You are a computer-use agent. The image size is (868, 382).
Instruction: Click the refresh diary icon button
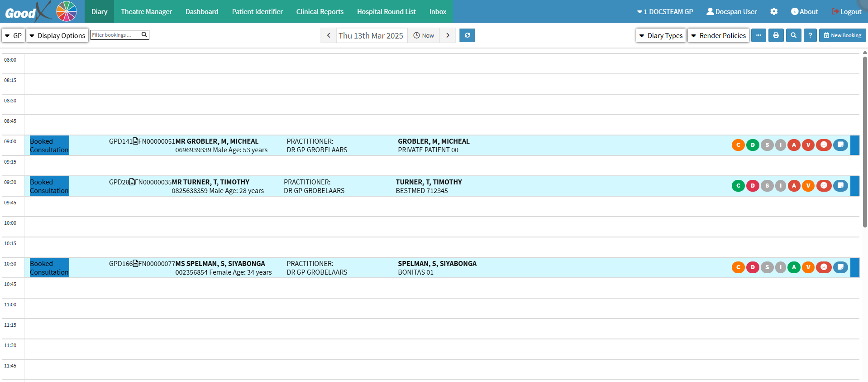(x=467, y=35)
